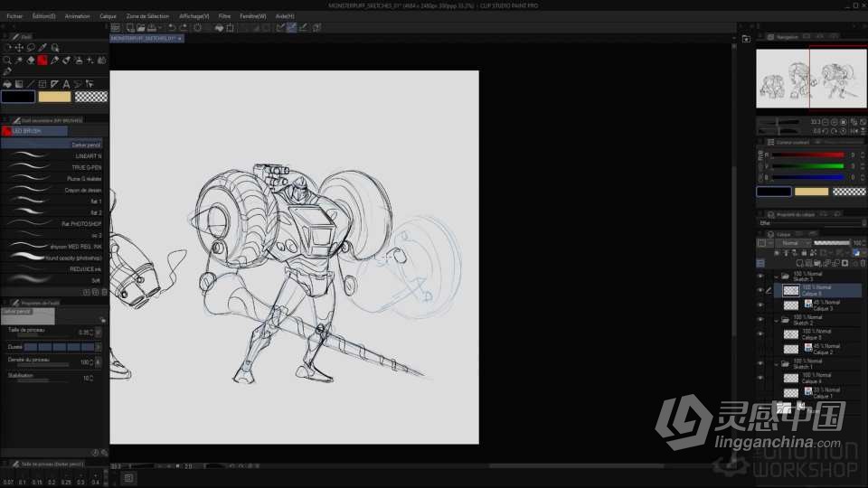Select the Fill bucket tool
This screenshot has width=868, height=488.
click(x=7, y=84)
